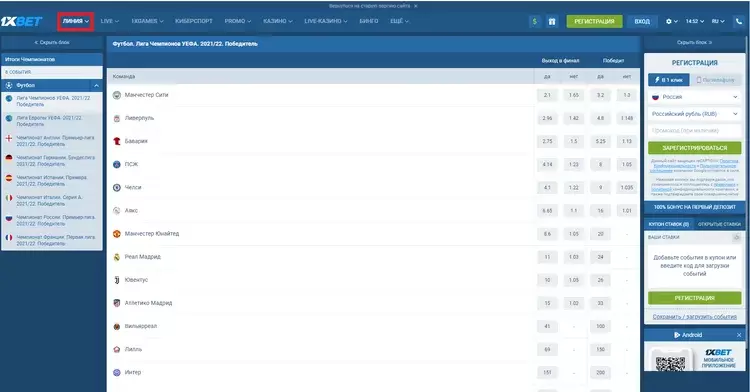Screen dimensions: 750x392
Task: Click the Germany flag icon in sidebar
Action: (9, 158)
